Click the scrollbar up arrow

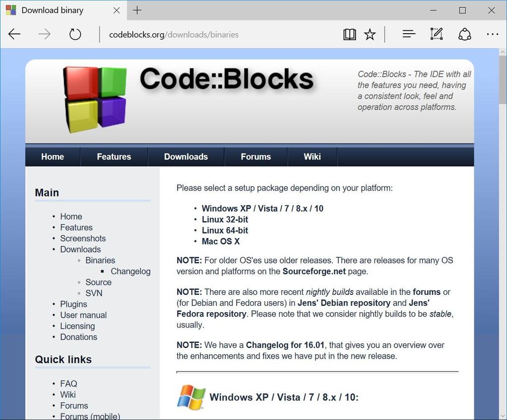[503, 51]
